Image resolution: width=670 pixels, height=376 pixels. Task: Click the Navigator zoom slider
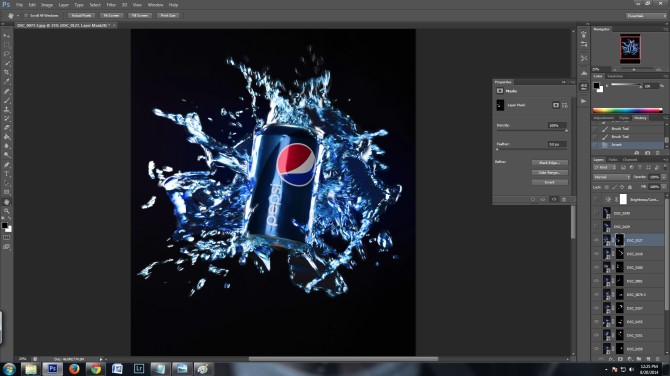point(634,69)
